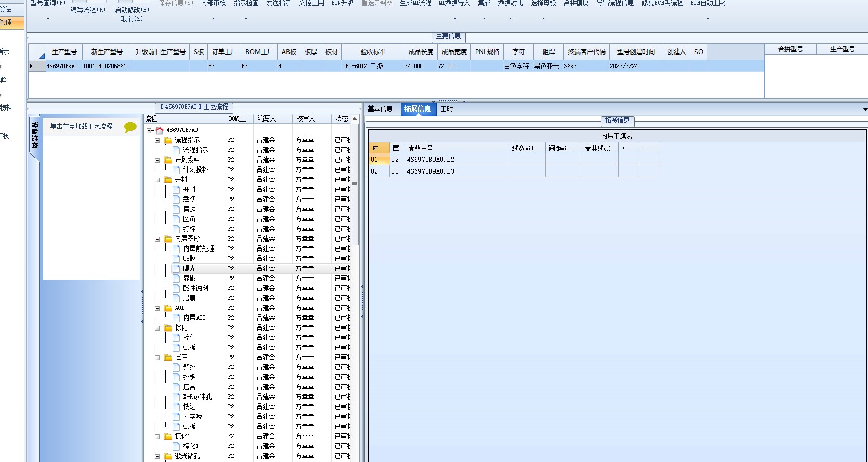Click the document icon beside 预排
868x462 pixels.
[176, 367]
